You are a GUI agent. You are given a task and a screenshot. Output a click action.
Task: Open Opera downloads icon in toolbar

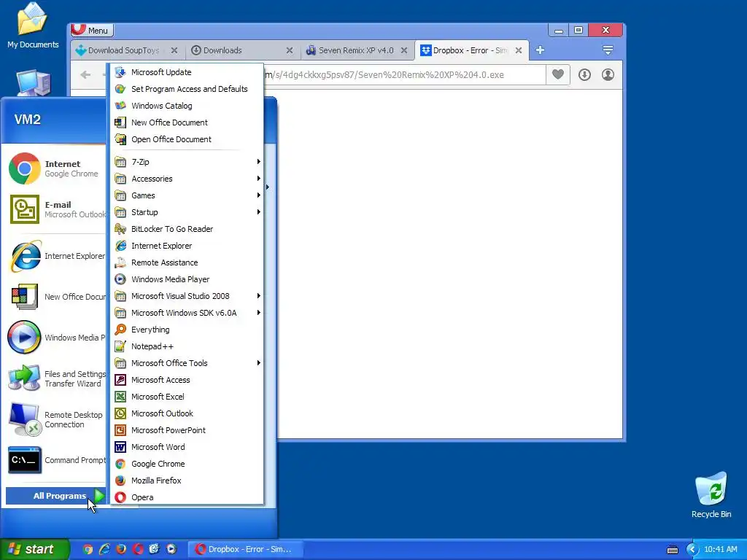(x=584, y=75)
